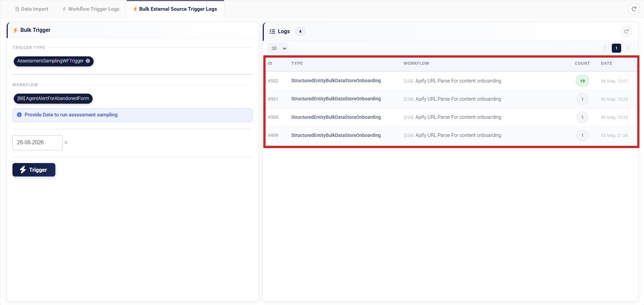Switch to Data Import tab
The image size is (644, 305).
(32, 9)
